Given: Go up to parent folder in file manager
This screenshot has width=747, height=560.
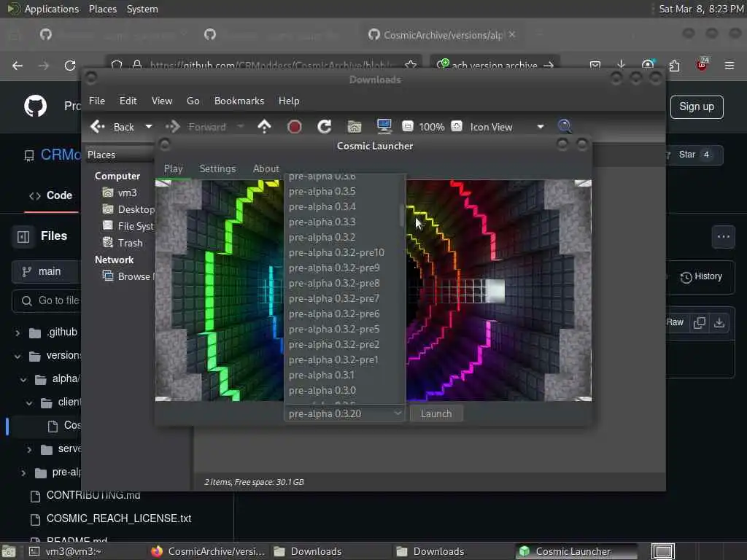Looking at the screenshot, I should point(264,127).
